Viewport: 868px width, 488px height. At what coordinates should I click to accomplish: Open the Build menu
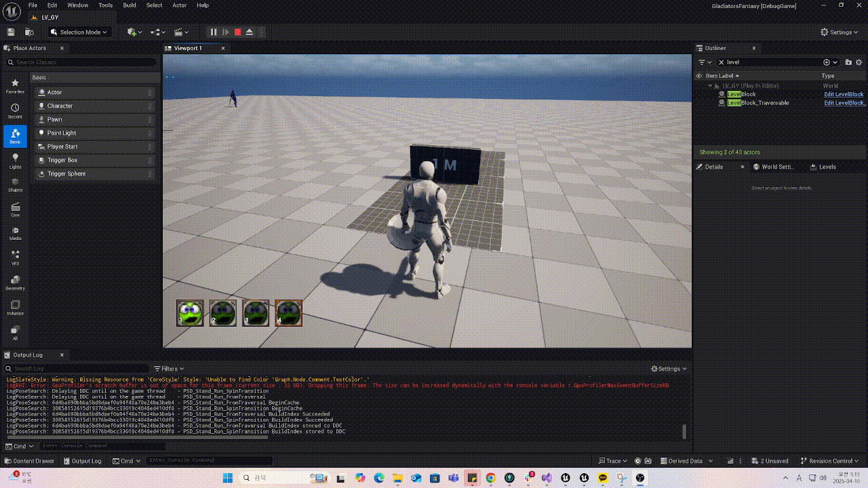(x=130, y=5)
